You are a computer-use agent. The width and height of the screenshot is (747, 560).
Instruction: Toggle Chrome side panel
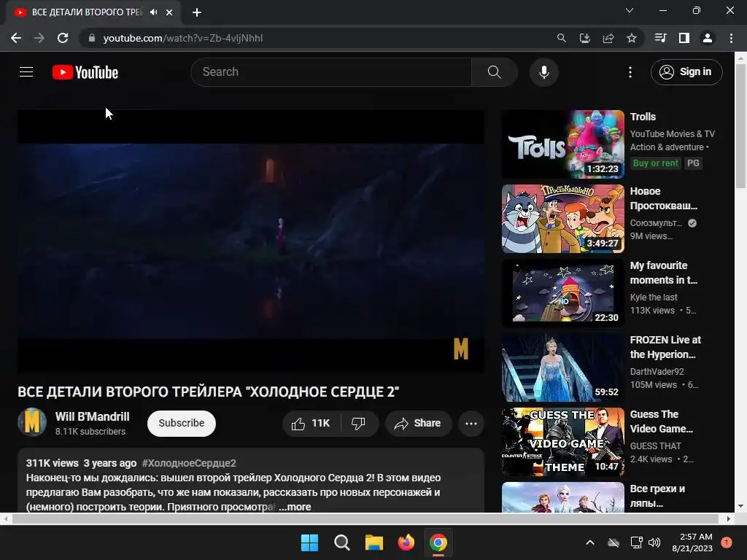pyautogui.click(x=684, y=38)
